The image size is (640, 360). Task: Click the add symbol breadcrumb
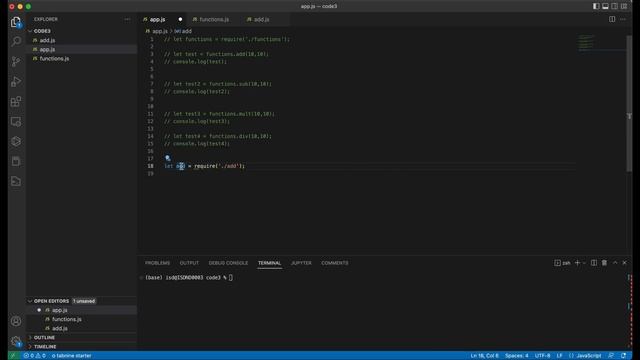point(183,31)
